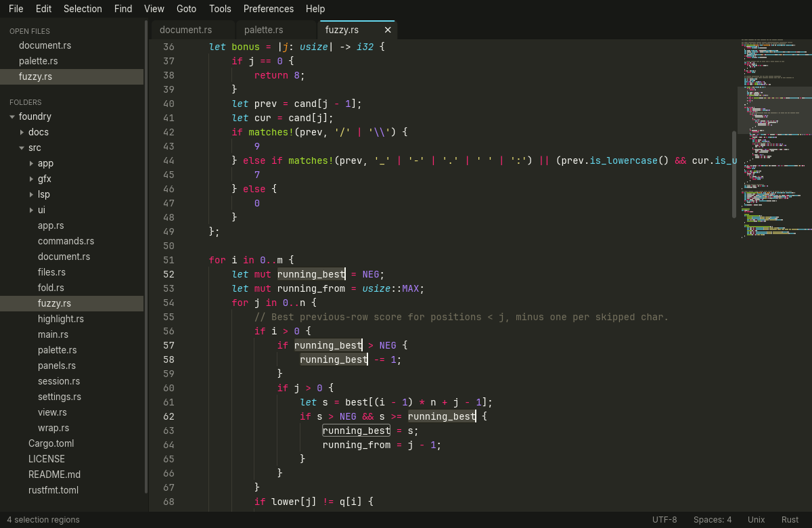This screenshot has height=528, width=812.
Task: Collapse the src folder arrow
Action: click(x=22, y=148)
